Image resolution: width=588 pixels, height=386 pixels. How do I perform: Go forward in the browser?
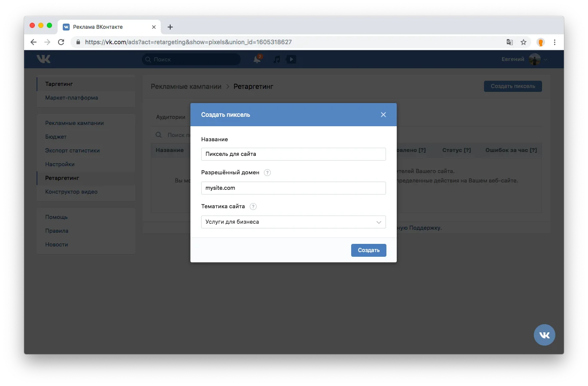pyautogui.click(x=47, y=42)
